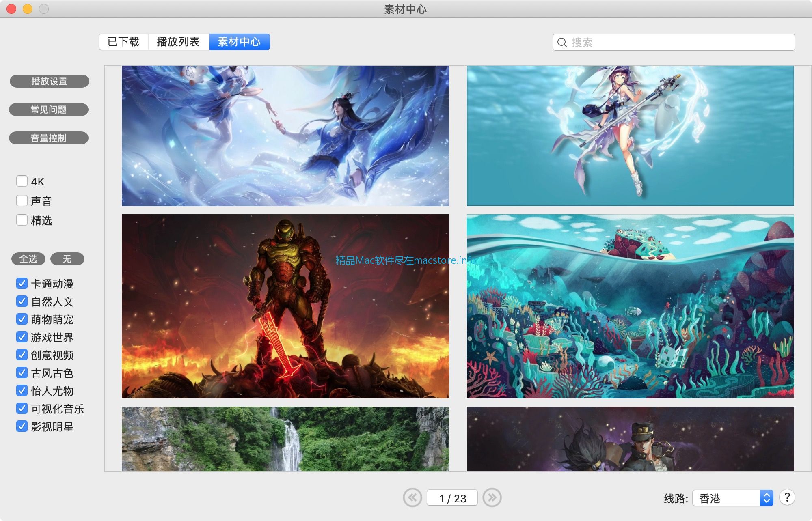Open the 线路 香港 dropdown
812x521 pixels.
tap(733, 498)
